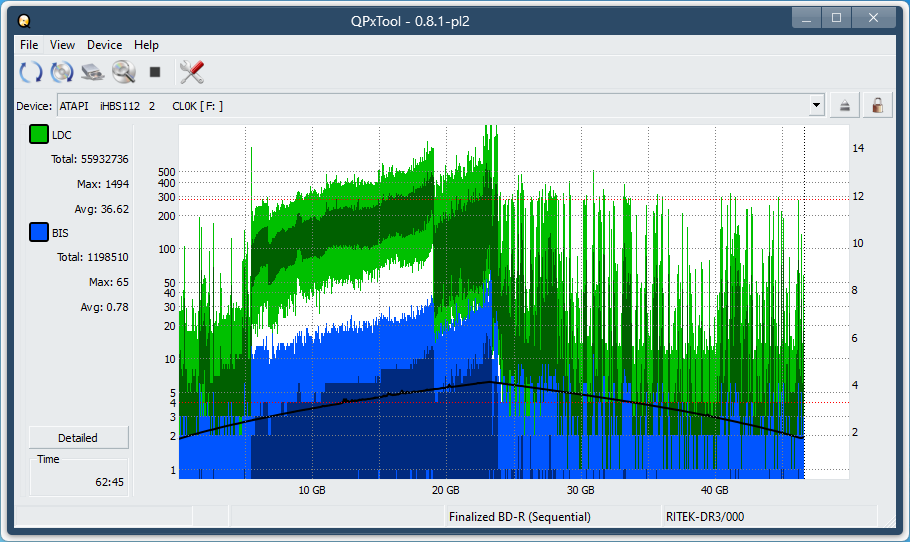Start the disc scan with magnifier icon
Viewport: 910px width, 542px height.
(x=124, y=72)
